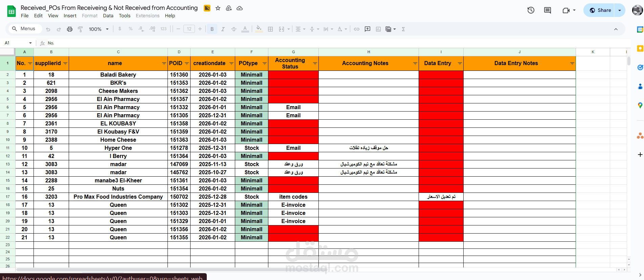Open Google Maps side panel
The image size is (644, 280).
(x=640, y=105)
